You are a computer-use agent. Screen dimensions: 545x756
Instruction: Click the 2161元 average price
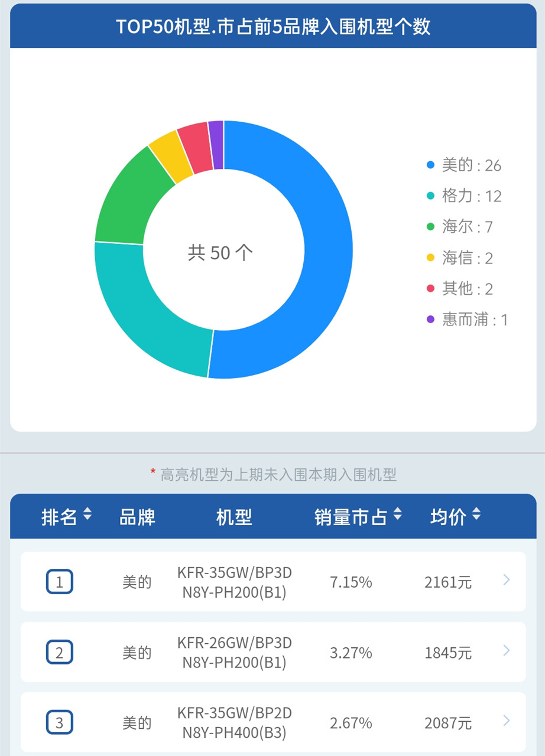[x=448, y=582]
